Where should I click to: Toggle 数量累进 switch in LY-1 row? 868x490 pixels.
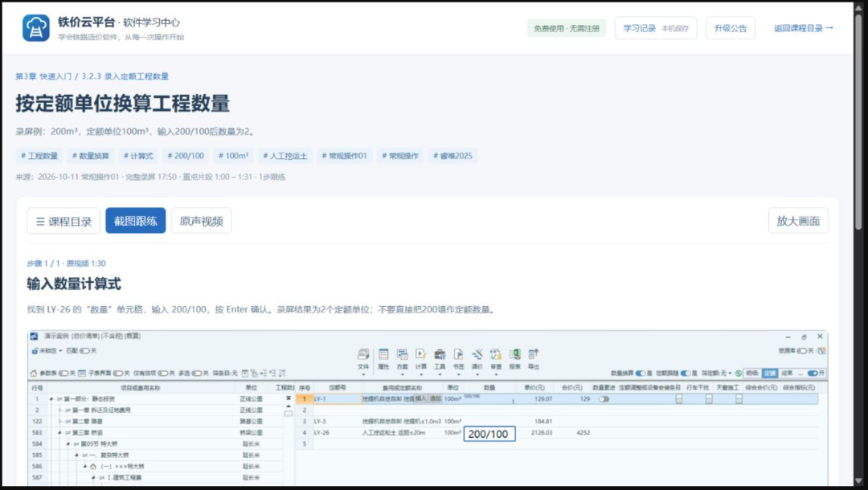tap(604, 398)
